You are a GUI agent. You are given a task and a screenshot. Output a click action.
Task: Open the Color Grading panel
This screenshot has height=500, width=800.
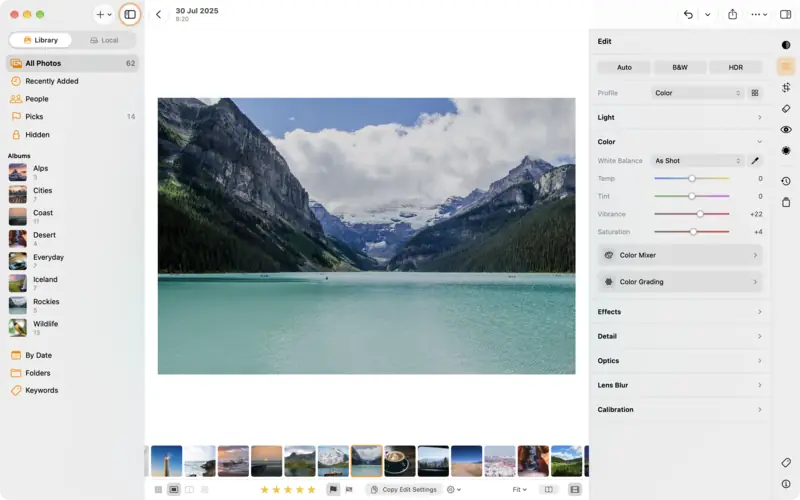point(680,282)
